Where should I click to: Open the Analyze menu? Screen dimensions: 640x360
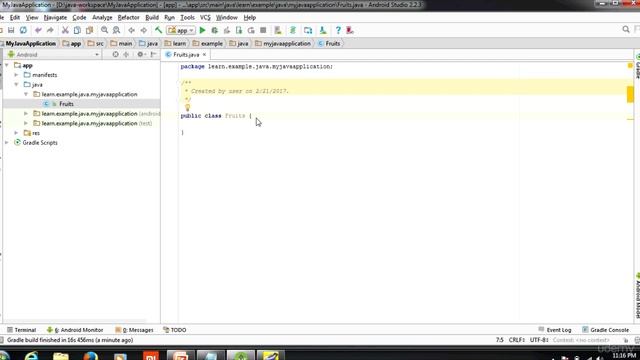[102, 18]
